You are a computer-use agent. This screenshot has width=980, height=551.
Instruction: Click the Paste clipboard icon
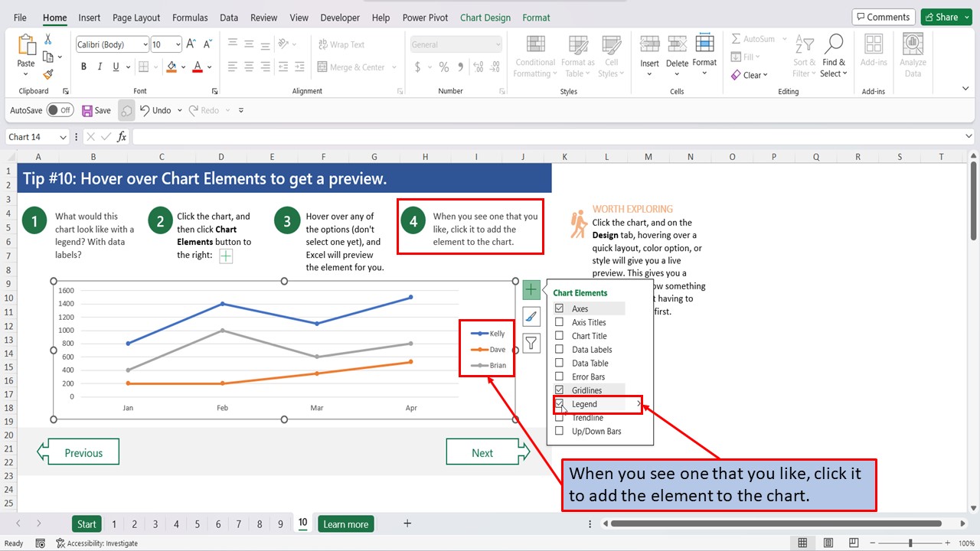(x=26, y=45)
